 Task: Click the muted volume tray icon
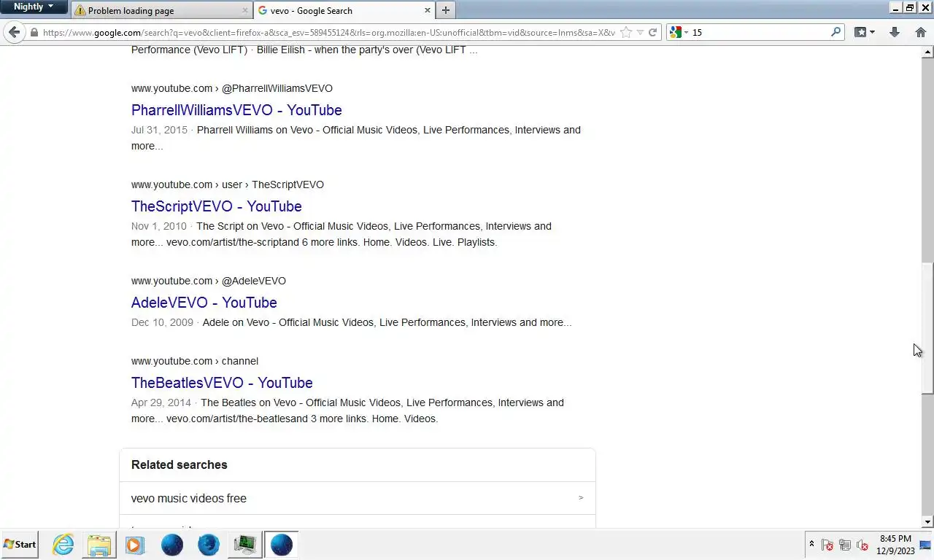coord(862,545)
